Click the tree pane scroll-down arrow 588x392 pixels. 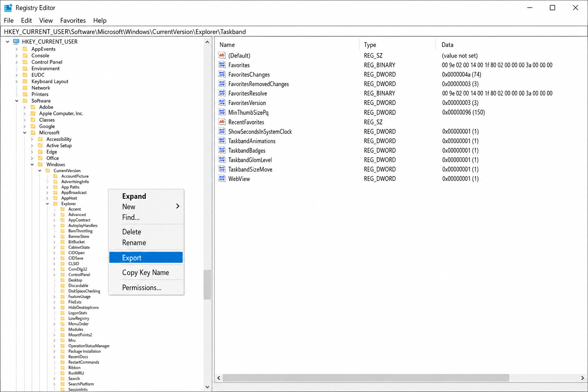[x=207, y=387]
